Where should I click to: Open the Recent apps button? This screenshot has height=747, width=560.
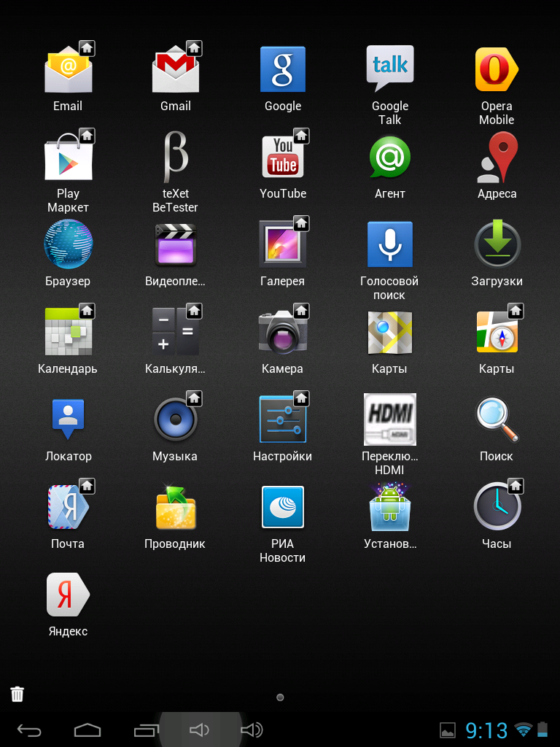tap(146, 729)
